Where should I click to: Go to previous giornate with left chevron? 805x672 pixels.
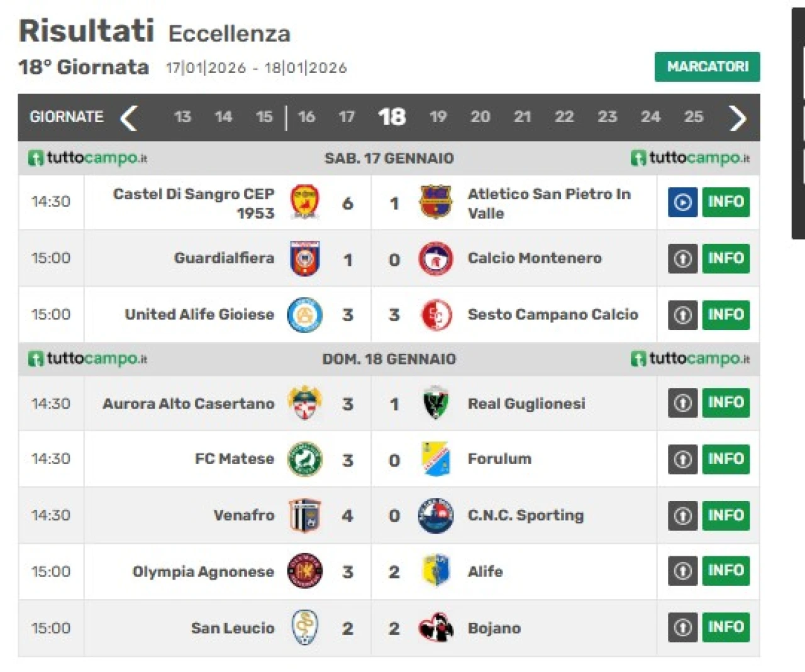tap(129, 118)
